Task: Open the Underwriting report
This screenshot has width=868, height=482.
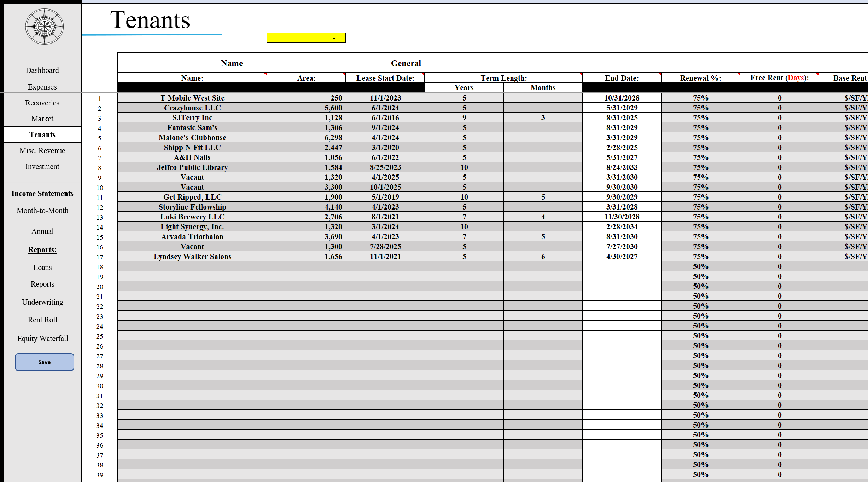Action: point(42,302)
